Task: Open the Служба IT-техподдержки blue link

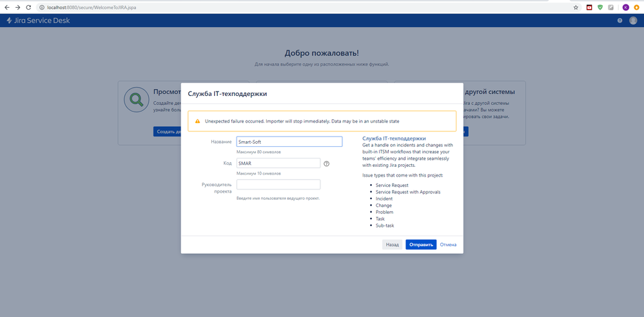Action: coord(394,139)
